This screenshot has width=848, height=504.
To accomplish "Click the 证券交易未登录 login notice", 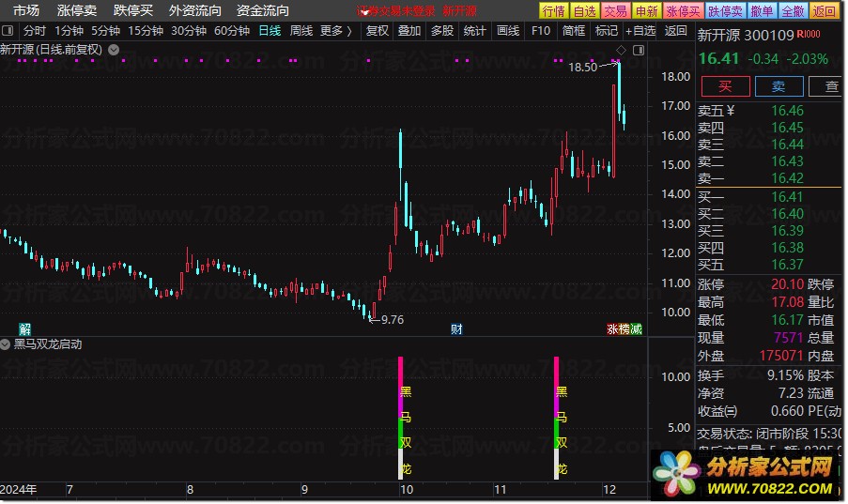I will tap(396, 11).
